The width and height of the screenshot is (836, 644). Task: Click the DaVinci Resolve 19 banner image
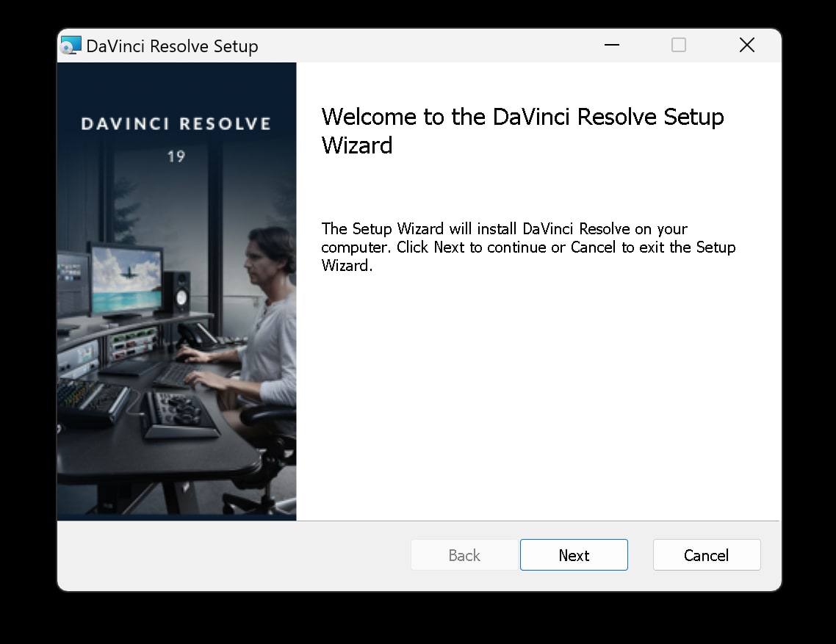click(x=176, y=291)
